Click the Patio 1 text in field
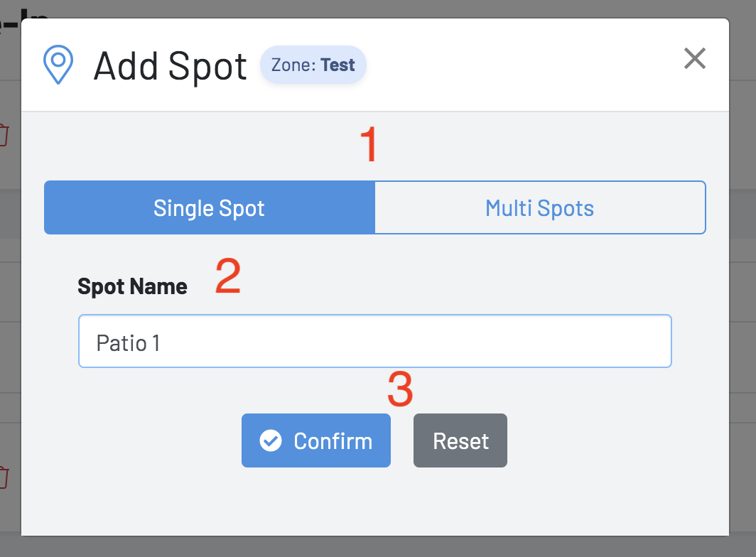 (x=129, y=343)
